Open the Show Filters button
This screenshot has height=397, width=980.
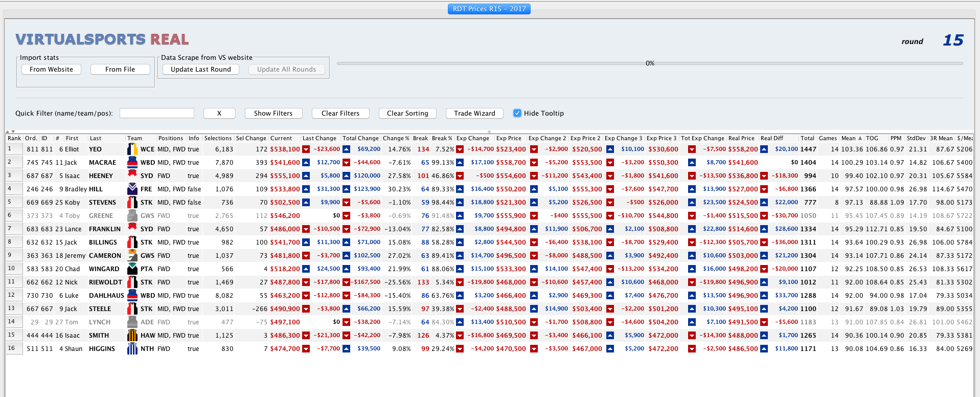click(x=274, y=114)
